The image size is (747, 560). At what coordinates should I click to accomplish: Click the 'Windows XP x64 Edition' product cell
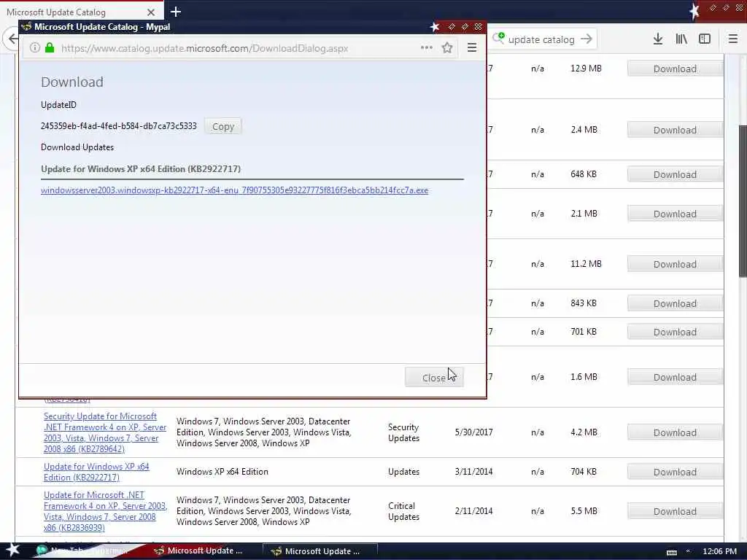pyautogui.click(x=222, y=472)
